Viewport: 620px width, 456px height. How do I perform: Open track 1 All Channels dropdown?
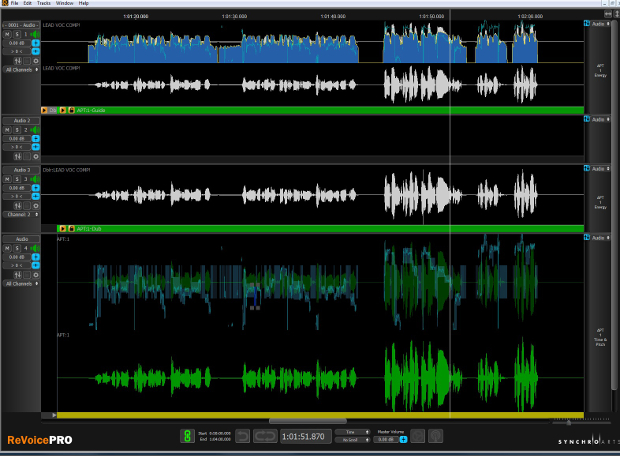click(21, 70)
